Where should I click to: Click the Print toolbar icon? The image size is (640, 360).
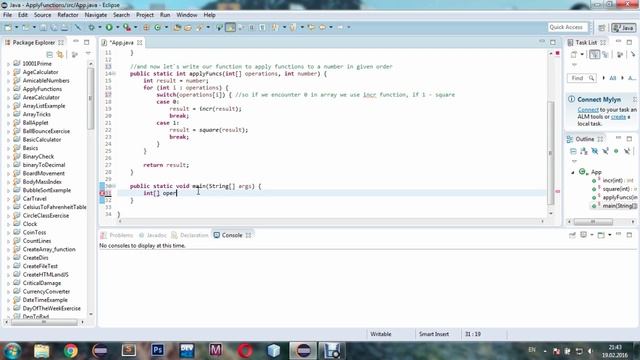(x=64, y=27)
